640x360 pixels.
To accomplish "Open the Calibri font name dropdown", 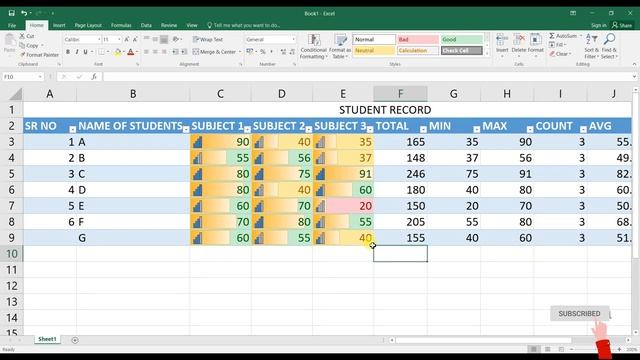I will tap(99, 39).
